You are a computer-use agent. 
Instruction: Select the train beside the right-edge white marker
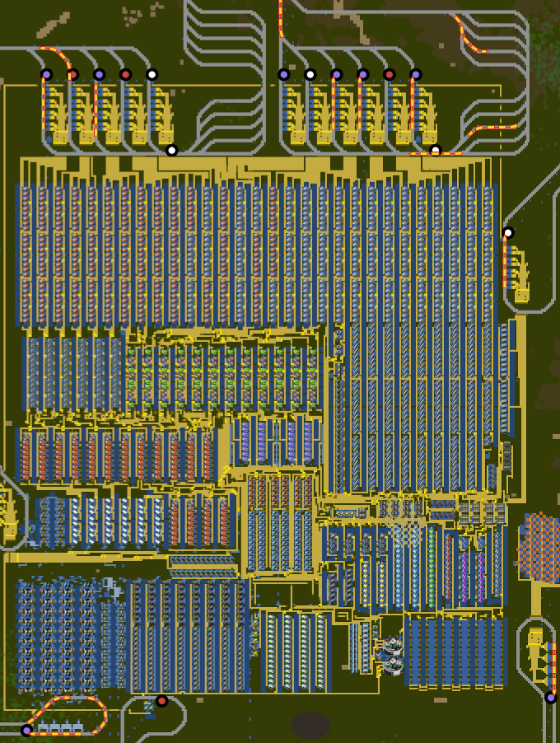point(505,260)
